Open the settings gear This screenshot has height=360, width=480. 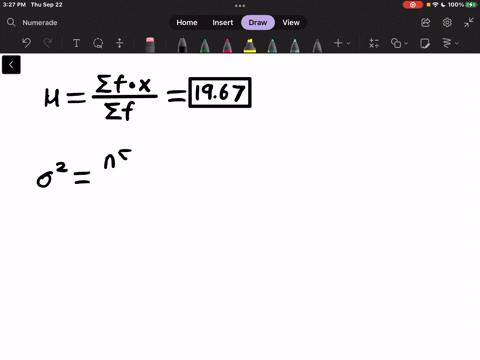pos(447,23)
